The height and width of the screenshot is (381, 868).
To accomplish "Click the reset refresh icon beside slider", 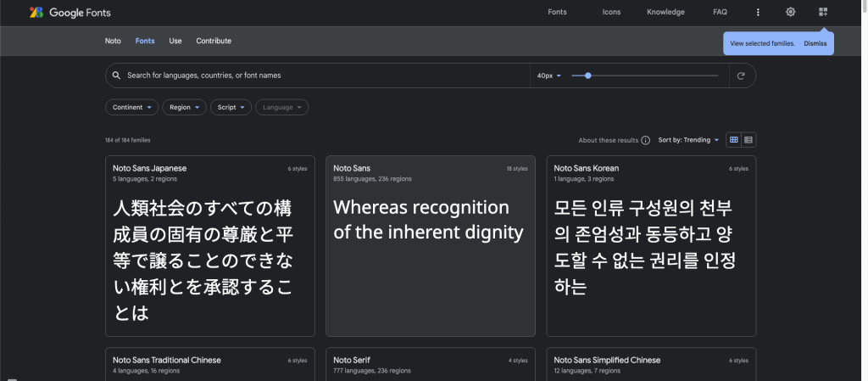I will [741, 76].
